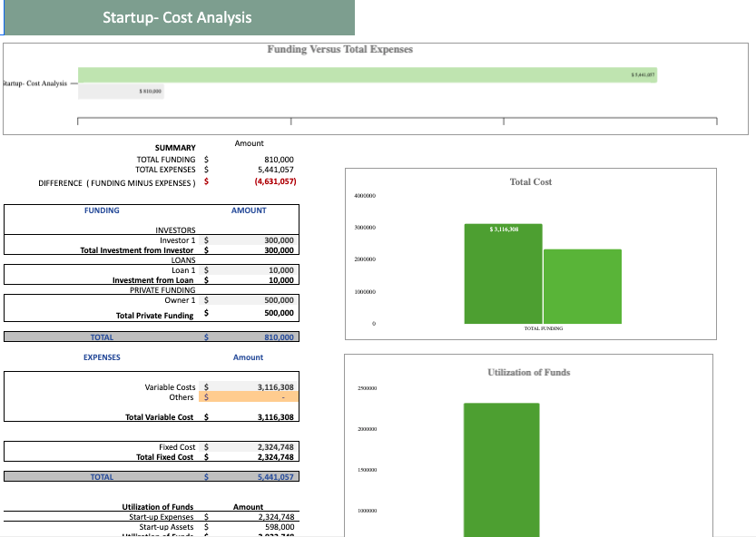Select the Others expense label

coord(182,397)
